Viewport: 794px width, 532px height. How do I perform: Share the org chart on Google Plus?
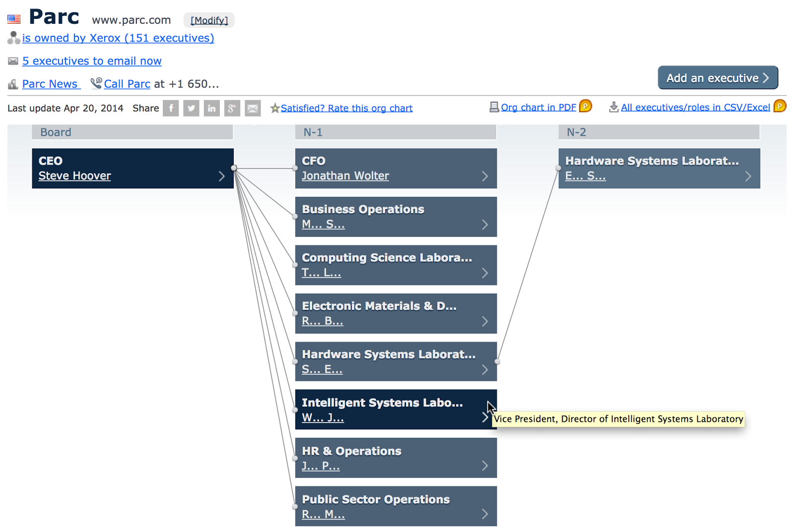tap(232, 108)
